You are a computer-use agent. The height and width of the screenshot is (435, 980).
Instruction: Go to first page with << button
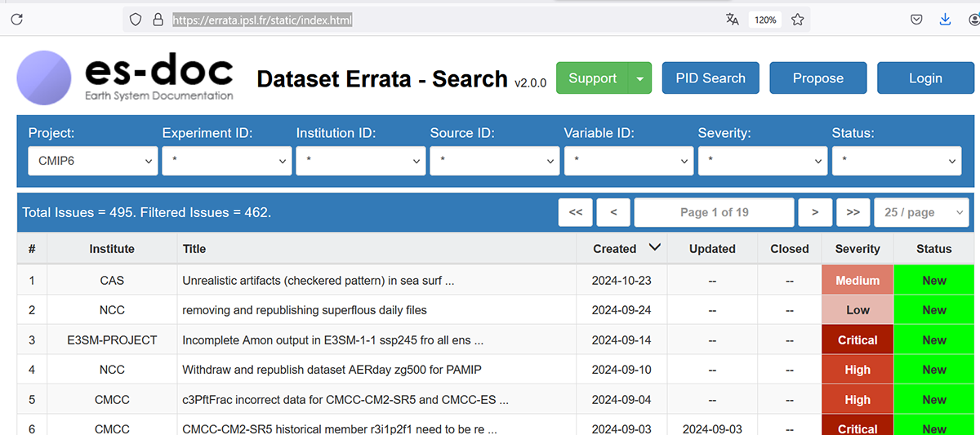[575, 212]
